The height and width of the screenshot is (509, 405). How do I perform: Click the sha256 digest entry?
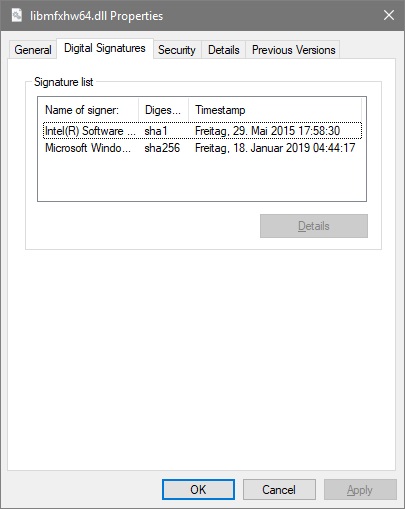162,148
